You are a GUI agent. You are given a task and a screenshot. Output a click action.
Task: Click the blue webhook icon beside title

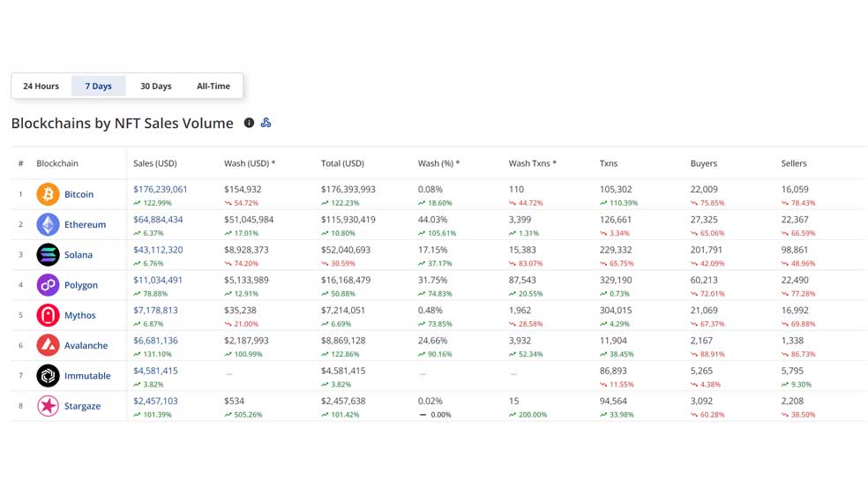[x=266, y=123]
